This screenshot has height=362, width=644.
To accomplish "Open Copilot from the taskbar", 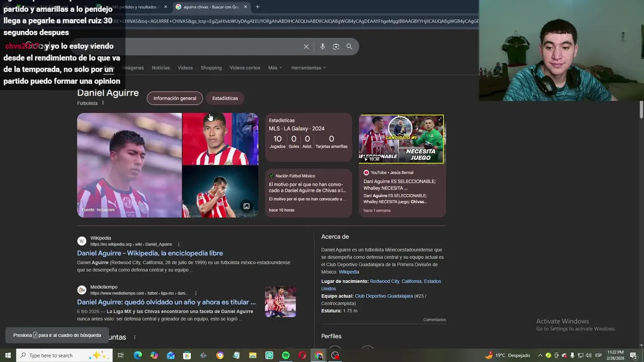I will (154, 355).
